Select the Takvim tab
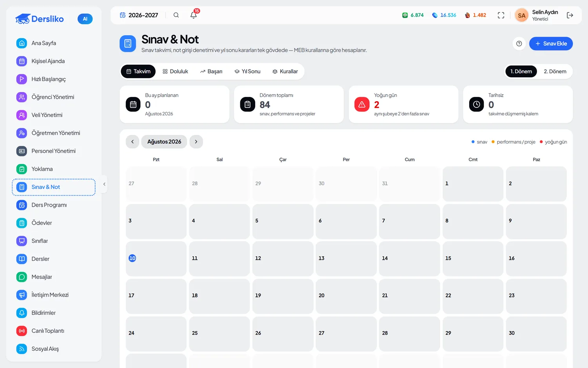 [x=138, y=71]
